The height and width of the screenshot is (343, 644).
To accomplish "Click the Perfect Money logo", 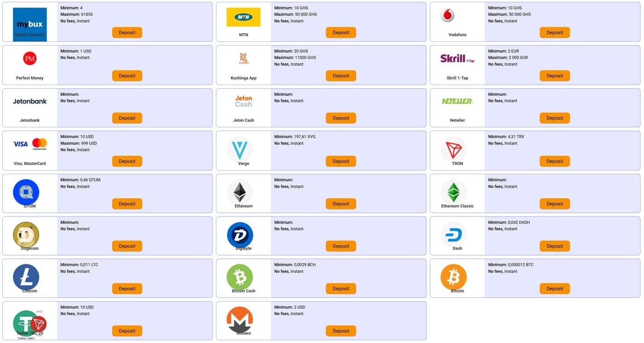I will [x=29, y=58].
